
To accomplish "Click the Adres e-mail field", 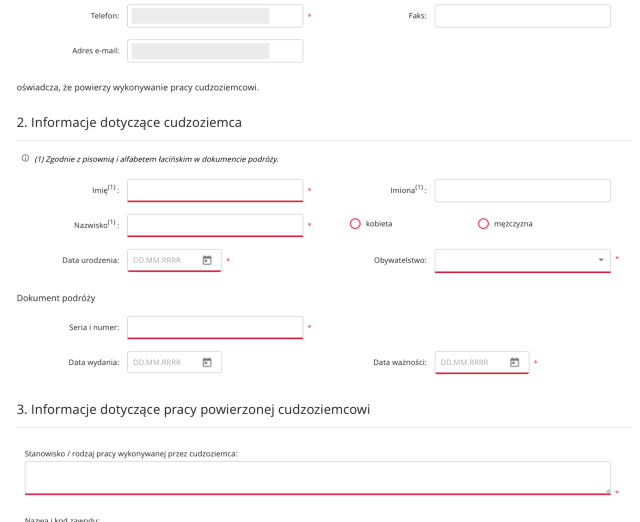I will (214, 51).
